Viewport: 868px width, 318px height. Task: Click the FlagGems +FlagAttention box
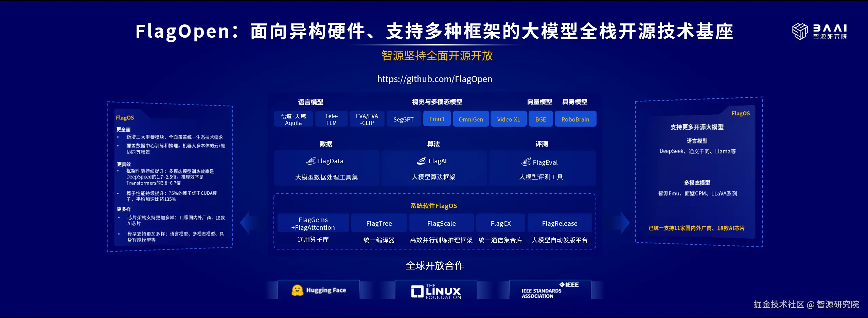coord(313,223)
